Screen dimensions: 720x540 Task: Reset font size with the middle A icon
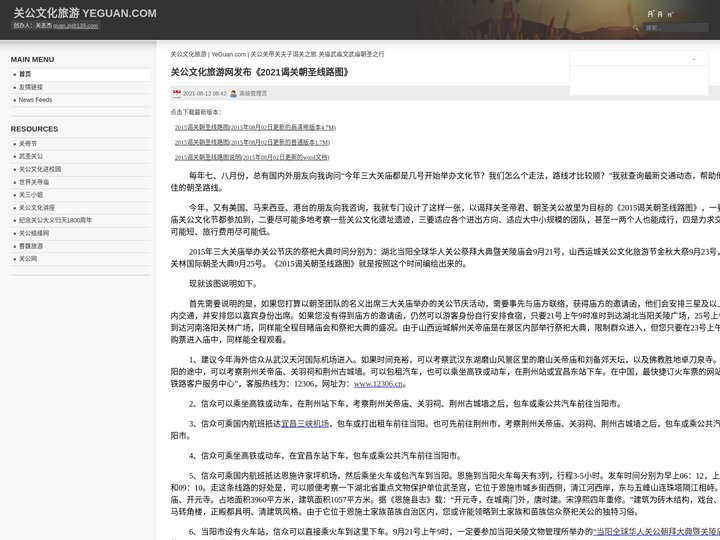pos(660,14)
